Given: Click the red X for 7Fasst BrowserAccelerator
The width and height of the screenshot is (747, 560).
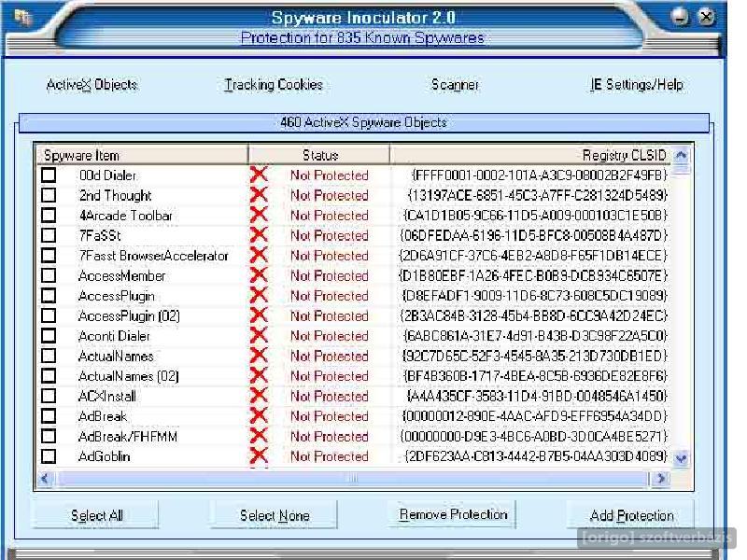Looking at the screenshot, I should [259, 255].
